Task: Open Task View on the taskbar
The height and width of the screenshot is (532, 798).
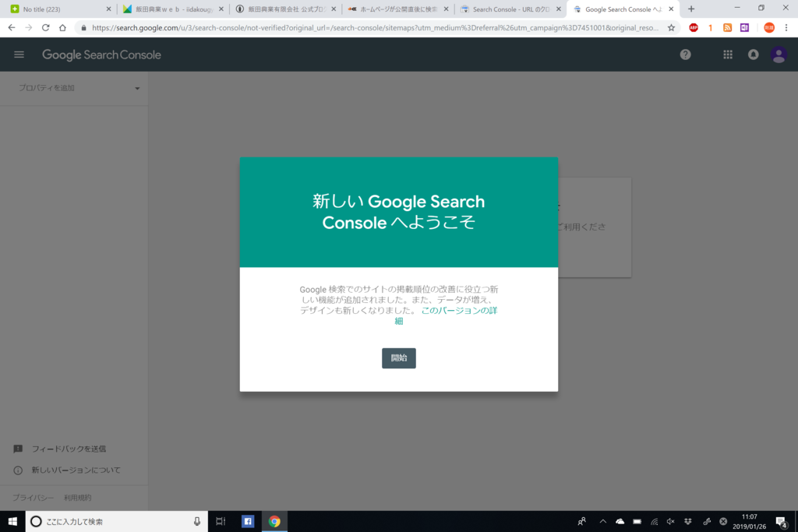Action: (x=221, y=521)
